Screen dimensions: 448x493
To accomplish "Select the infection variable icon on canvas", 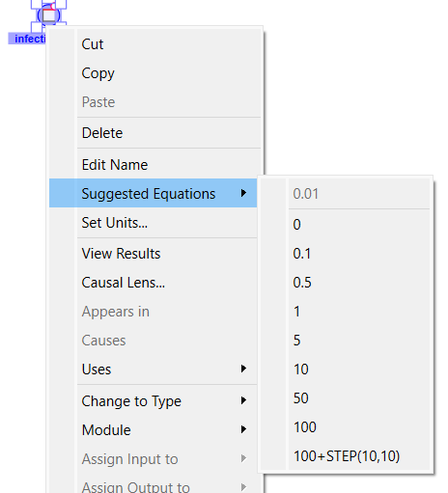I will [x=48, y=15].
